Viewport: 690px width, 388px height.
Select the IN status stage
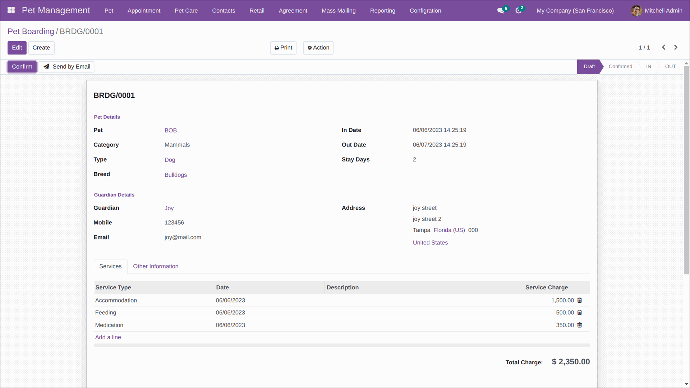tap(648, 66)
